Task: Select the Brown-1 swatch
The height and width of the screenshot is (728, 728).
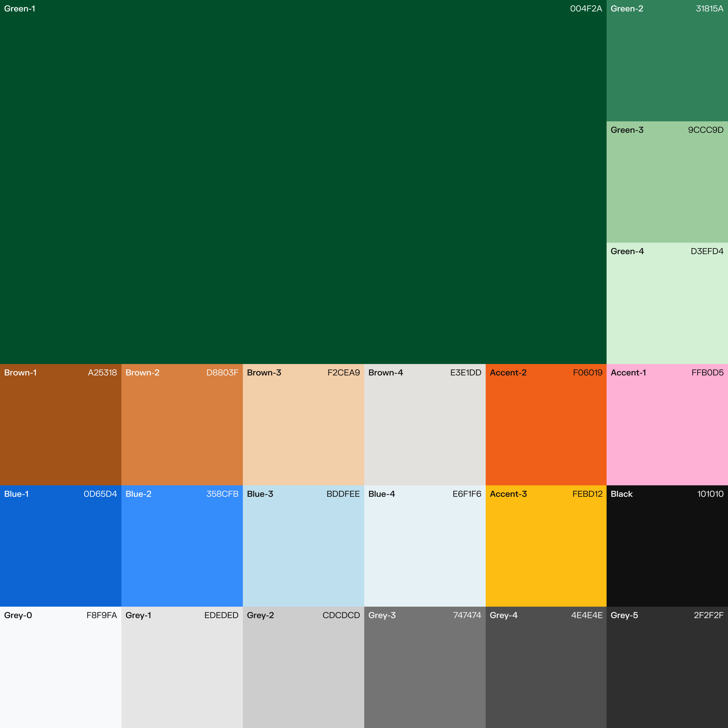Action: (61, 425)
